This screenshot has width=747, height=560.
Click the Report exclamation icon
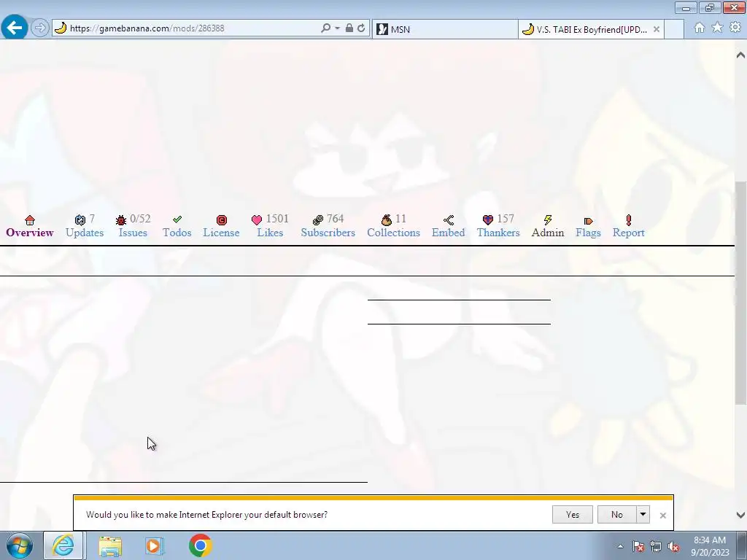tap(629, 220)
